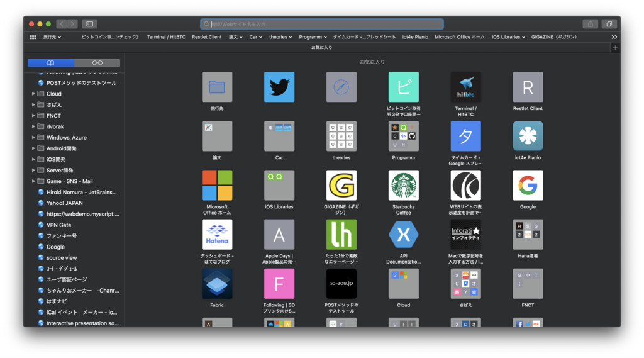Open the Hana道場 folder tile
644x358 pixels.
pyautogui.click(x=528, y=234)
